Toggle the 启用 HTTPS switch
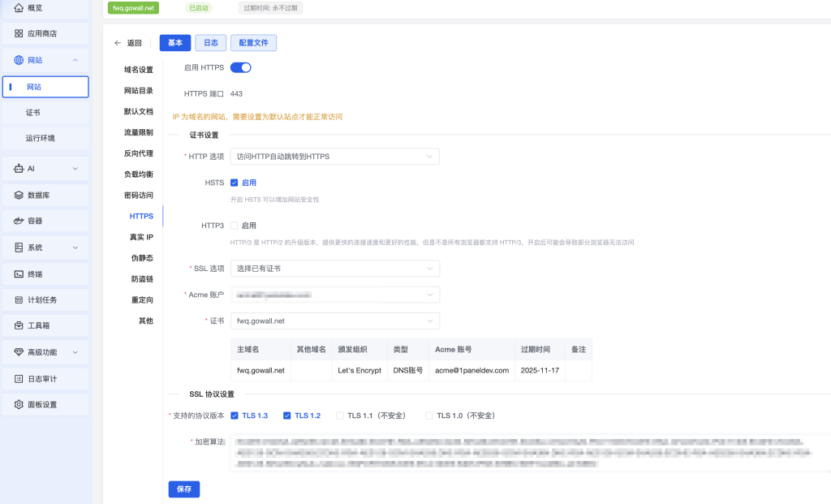Image resolution: width=831 pixels, height=504 pixels. click(240, 67)
